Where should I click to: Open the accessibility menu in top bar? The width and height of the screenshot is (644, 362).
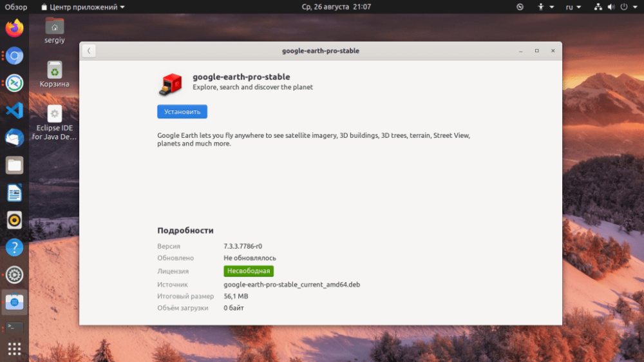tap(545, 7)
